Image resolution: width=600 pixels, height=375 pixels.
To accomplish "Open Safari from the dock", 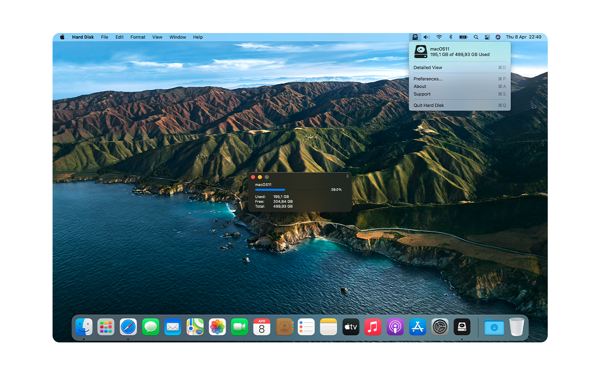I will tap(128, 327).
